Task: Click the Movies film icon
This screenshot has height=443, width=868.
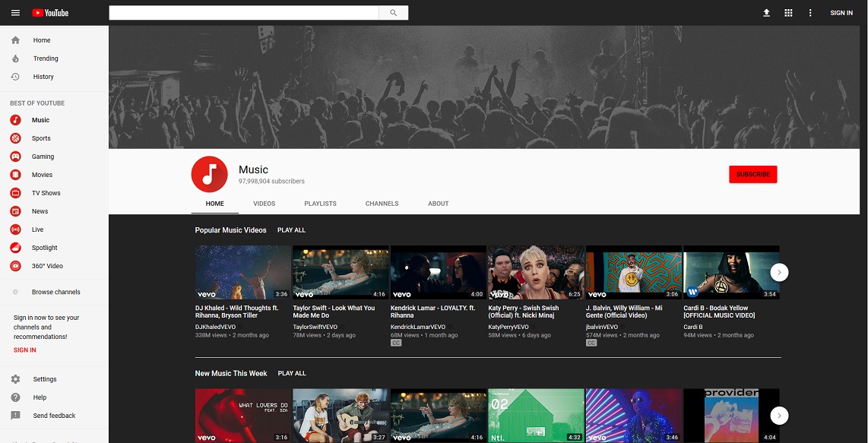Action: pos(15,175)
